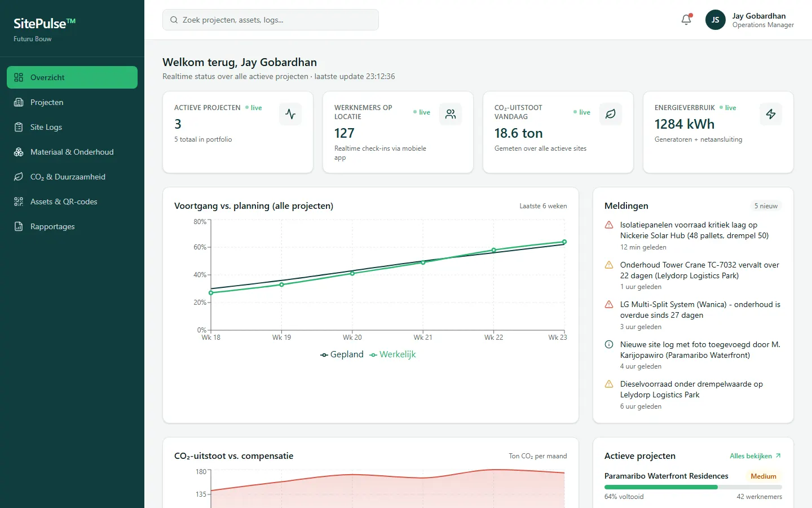Open Paramaribo Waterfront Residences project
The image size is (812, 508).
(667, 476)
